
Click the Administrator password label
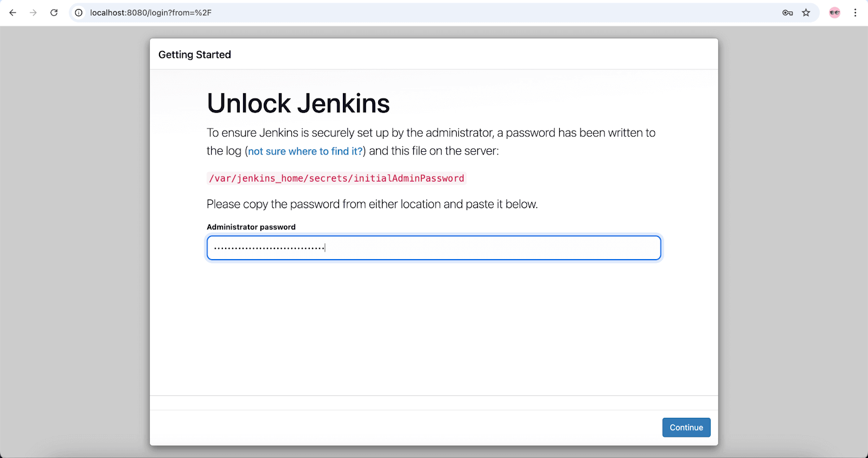point(251,227)
